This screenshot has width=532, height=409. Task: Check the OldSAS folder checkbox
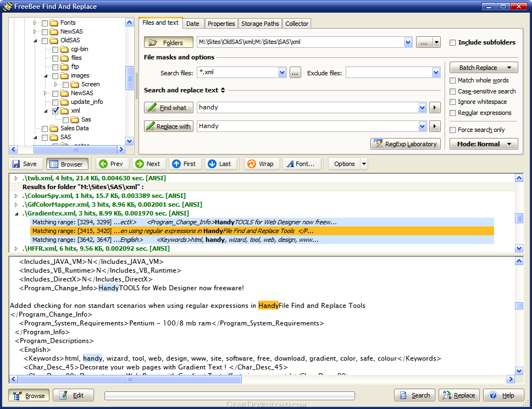45,41
